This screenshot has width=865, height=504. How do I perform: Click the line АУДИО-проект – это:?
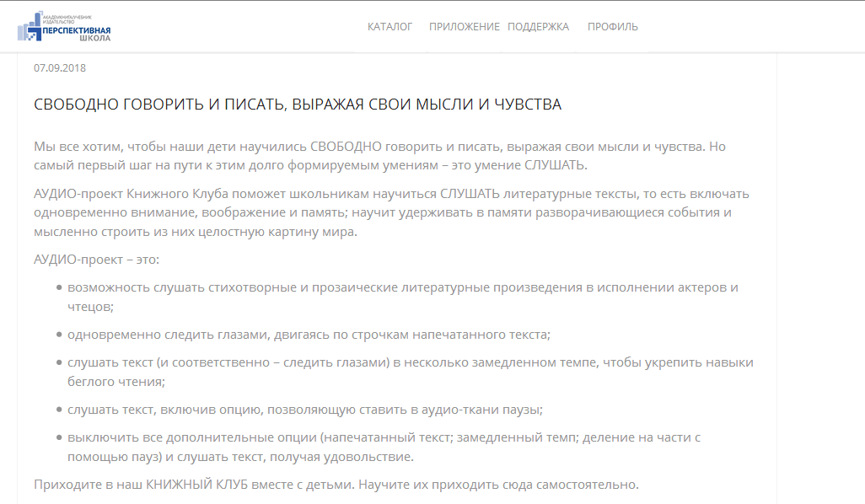tap(96, 260)
